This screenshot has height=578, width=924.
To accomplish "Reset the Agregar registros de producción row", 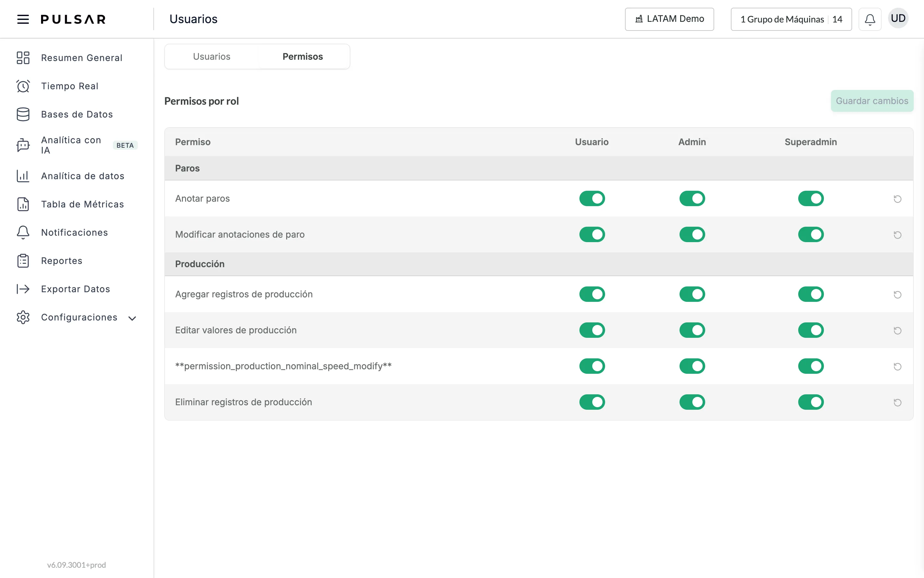I will tap(897, 294).
